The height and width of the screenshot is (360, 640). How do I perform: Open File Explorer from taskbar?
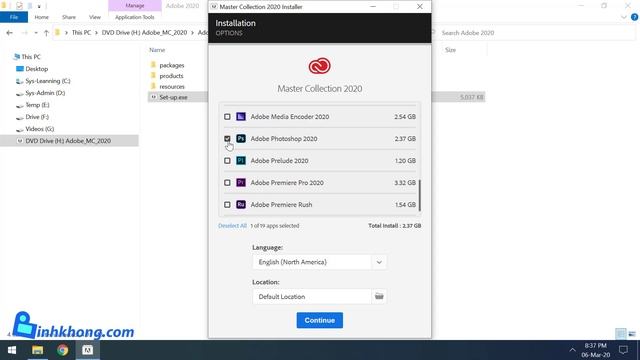pyautogui.click(x=38, y=350)
